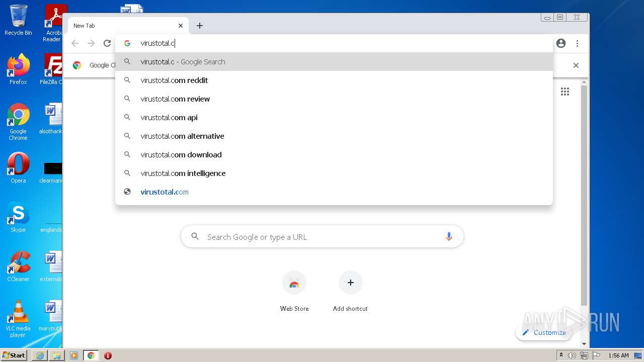644x362 pixels.
Task: Open the Recycle Bin desktop icon
Action: (18, 21)
